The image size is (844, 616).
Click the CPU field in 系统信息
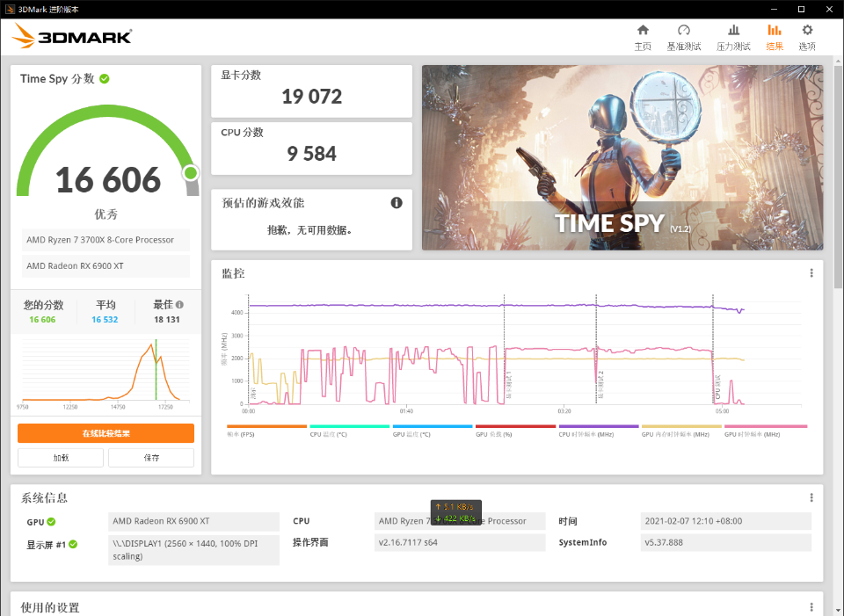point(460,521)
